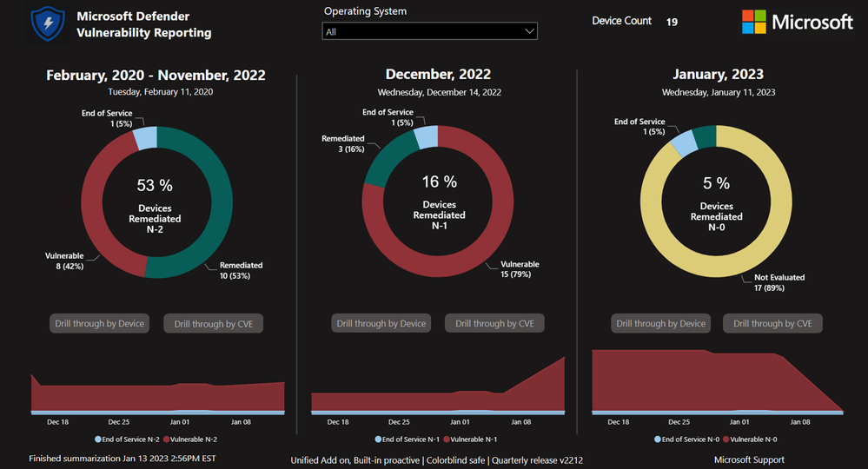Click the red Vulnerable segment in N-1 donut
The height and width of the screenshot is (469, 868).
pos(501,219)
